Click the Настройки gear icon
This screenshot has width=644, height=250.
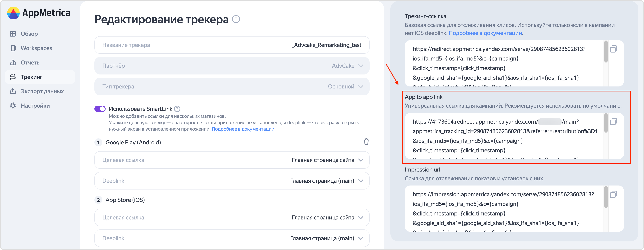click(x=13, y=106)
